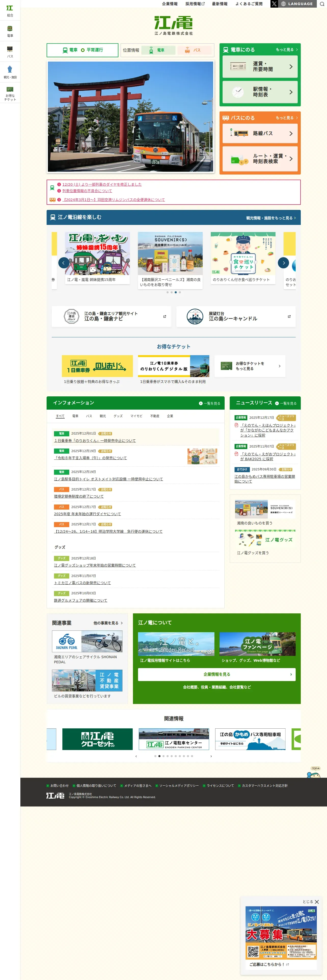Click ご応募はこちらから recruitment link

pyautogui.click(x=269, y=964)
